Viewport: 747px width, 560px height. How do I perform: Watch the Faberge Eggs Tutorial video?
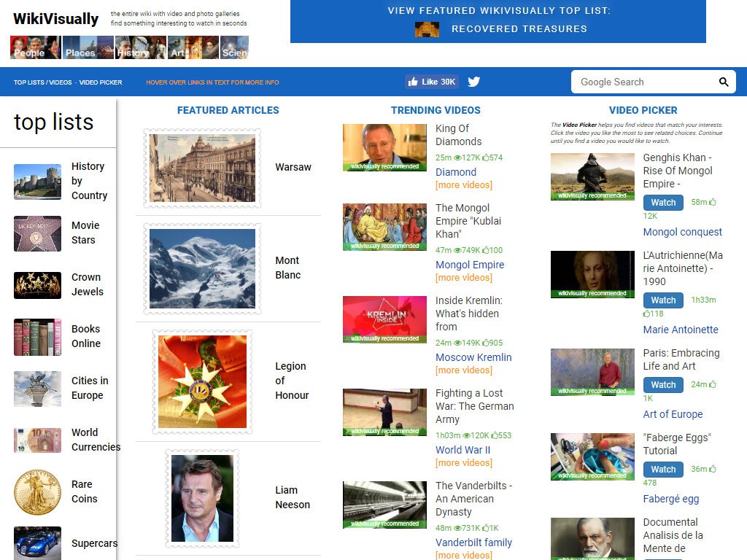(x=663, y=470)
